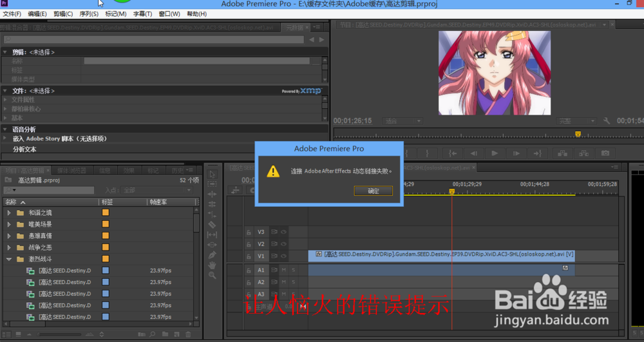Open the 编辑(E) menu
Image resolution: width=644 pixels, height=342 pixels.
click(x=37, y=14)
